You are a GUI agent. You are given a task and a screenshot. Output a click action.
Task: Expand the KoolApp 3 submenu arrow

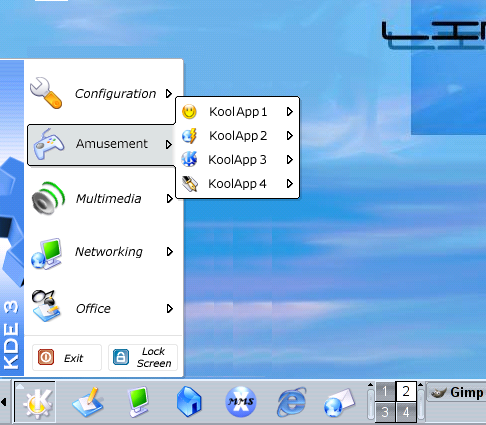[x=290, y=160]
